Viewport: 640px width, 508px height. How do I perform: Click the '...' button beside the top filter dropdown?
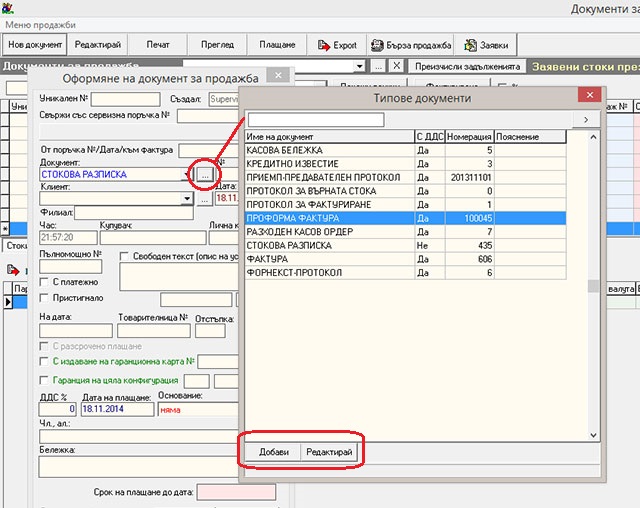coord(378,66)
